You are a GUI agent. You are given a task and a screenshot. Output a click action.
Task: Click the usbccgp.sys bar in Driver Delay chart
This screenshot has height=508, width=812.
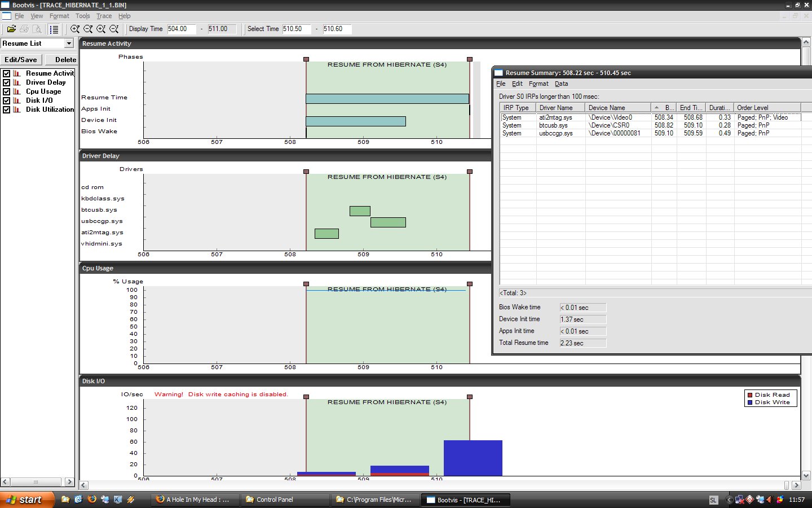[x=388, y=222]
